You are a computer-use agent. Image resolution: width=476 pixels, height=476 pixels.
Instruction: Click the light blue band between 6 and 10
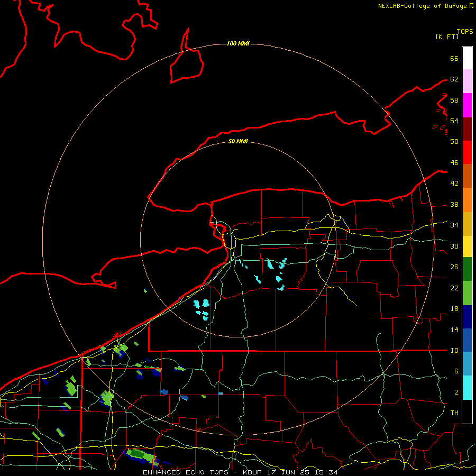click(x=467, y=364)
